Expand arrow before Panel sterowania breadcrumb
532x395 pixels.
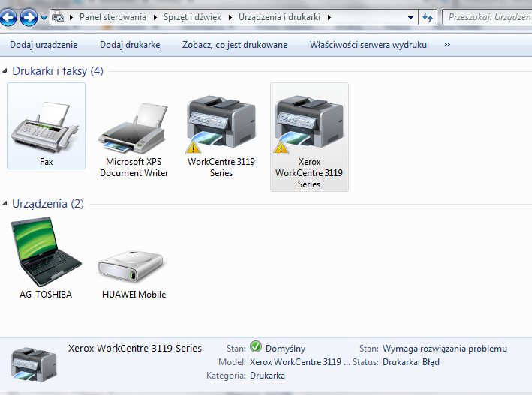[x=71, y=18]
